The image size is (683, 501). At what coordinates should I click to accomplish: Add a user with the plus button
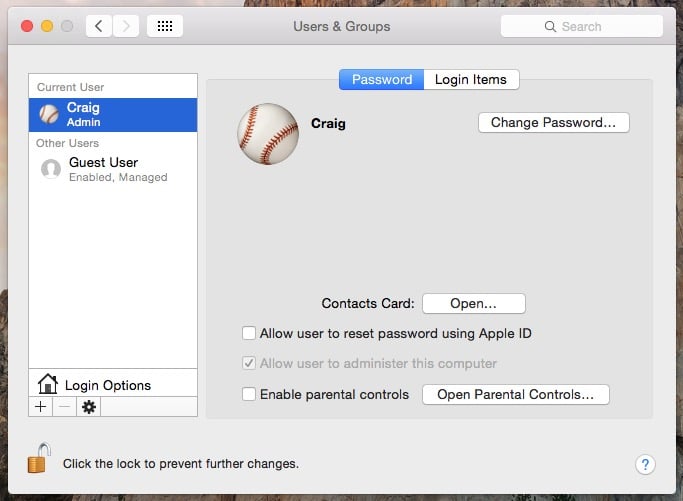coord(41,407)
